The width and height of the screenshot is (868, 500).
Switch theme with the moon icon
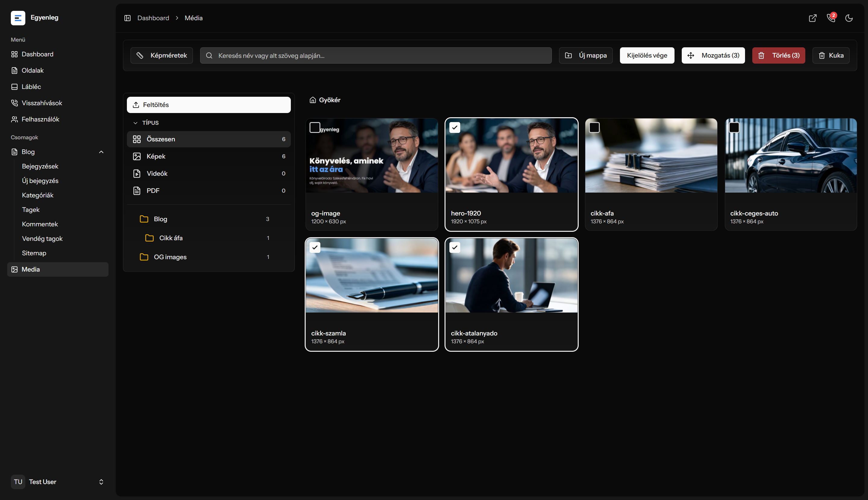click(849, 18)
